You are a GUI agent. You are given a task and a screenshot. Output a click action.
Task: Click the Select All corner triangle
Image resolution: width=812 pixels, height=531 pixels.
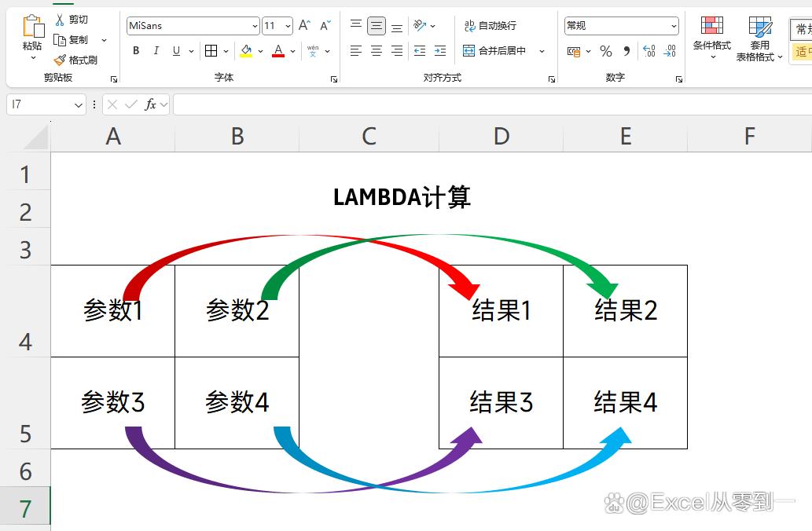pos(36,137)
